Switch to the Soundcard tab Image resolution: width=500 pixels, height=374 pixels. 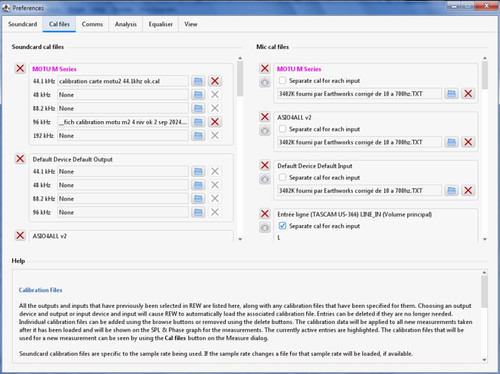click(23, 24)
